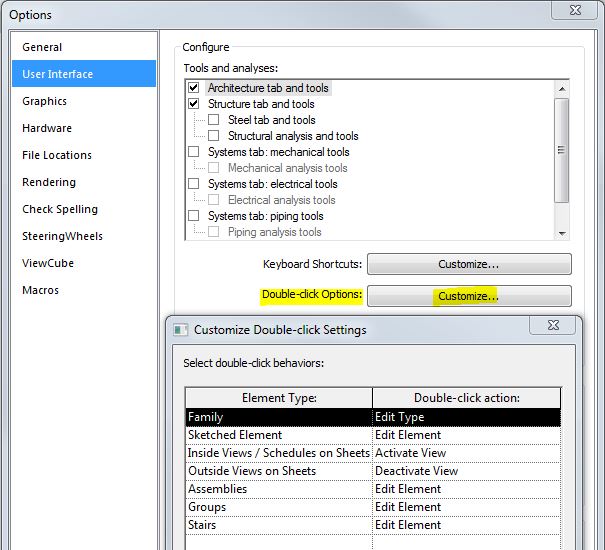605x550 pixels.
Task: Check Systems tab: mechanical tools
Action: tap(194, 152)
